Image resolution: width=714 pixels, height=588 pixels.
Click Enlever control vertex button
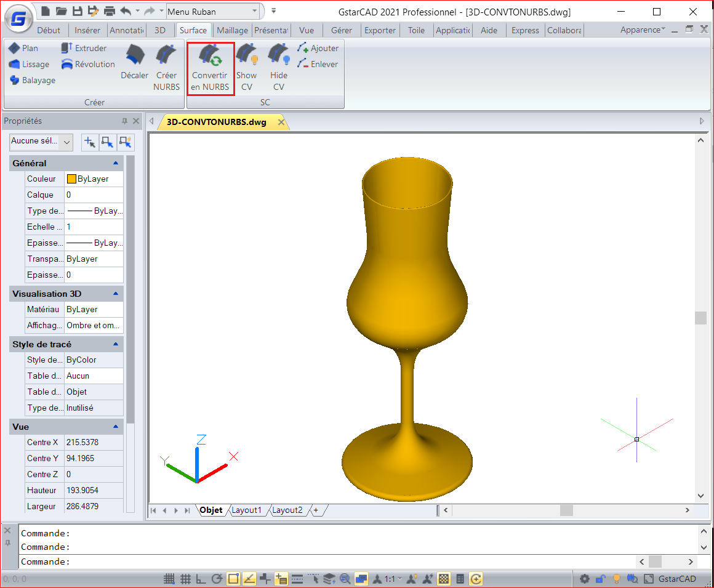coord(318,64)
